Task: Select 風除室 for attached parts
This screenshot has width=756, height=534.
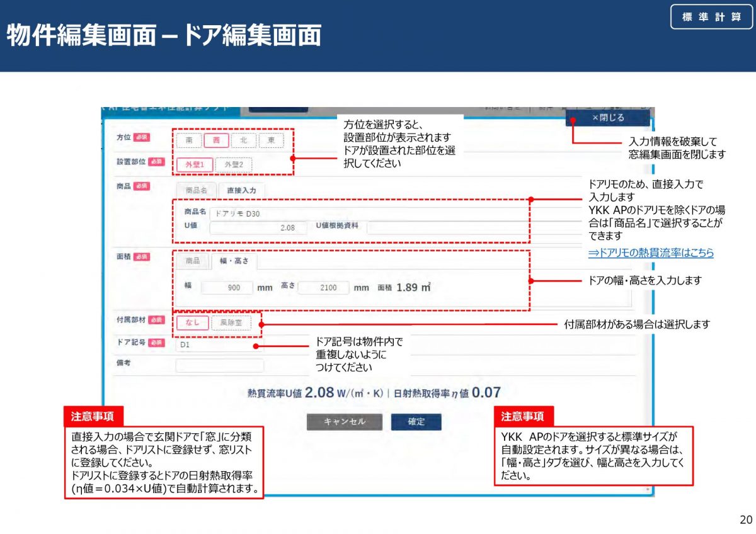Action: coord(231,323)
